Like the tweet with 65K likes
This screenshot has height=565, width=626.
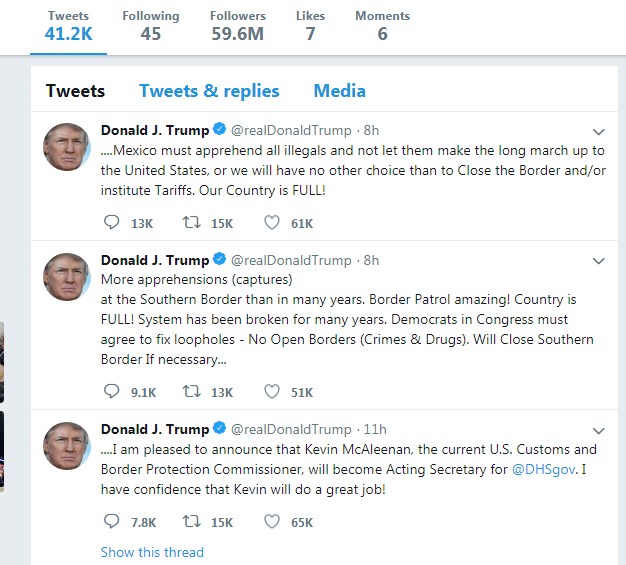pos(272,521)
